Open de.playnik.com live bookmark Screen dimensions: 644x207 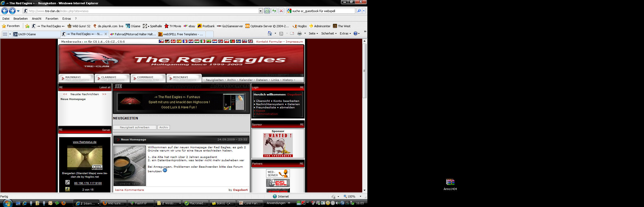pyautogui.click(x=108, y=26)
